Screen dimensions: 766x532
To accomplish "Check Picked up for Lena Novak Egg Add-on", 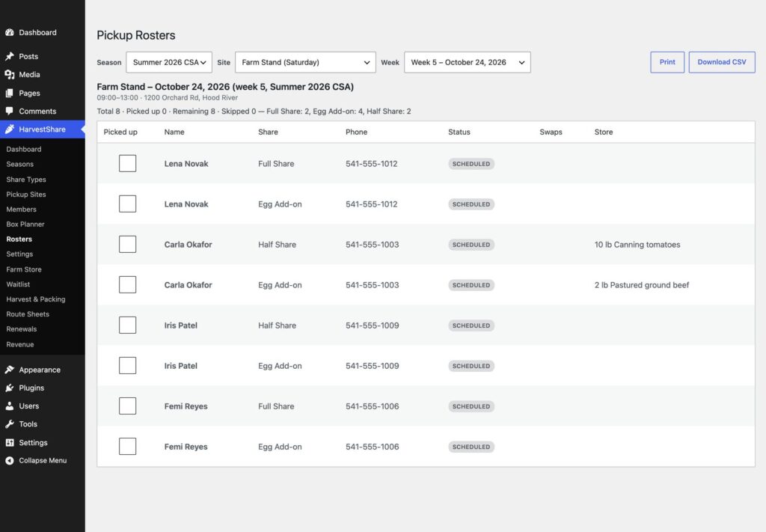I will point(127,204).
